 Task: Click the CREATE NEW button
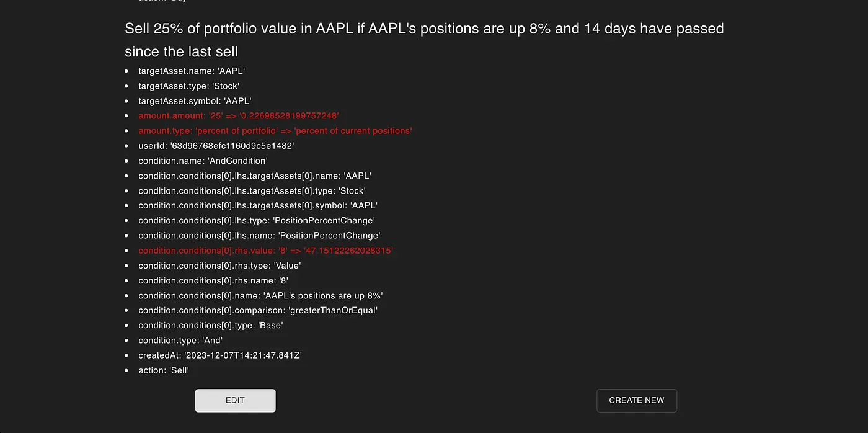(x=636, y=400)
